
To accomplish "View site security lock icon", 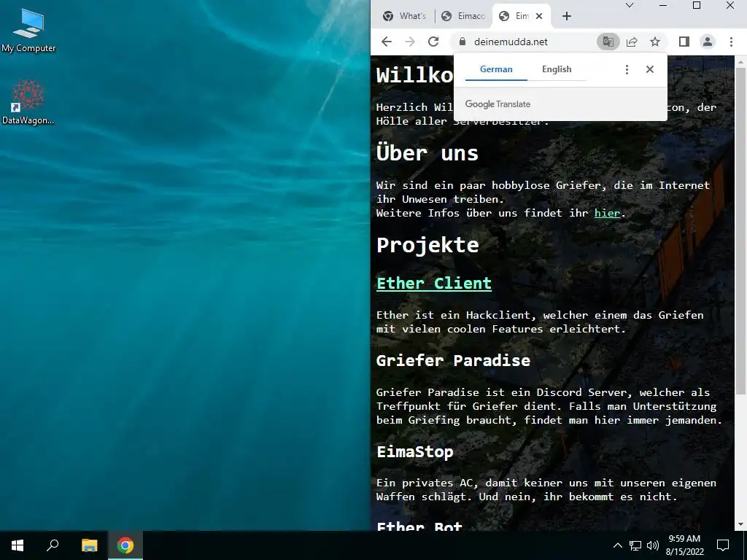I will [x=462, y=42].
